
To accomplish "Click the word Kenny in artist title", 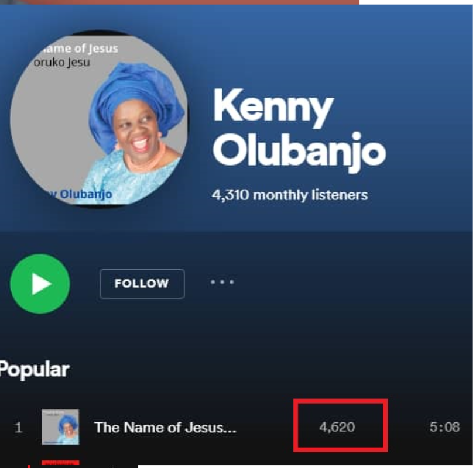I will tap(273, 108).
